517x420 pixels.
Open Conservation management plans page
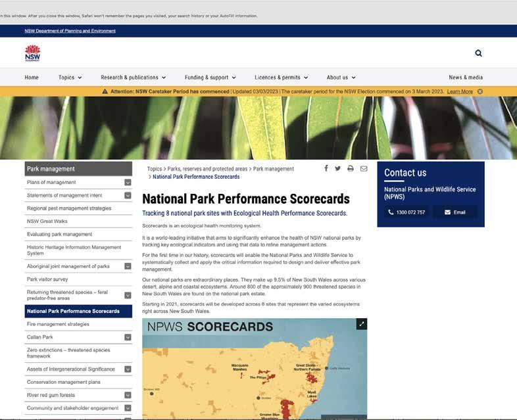point(64,382)
